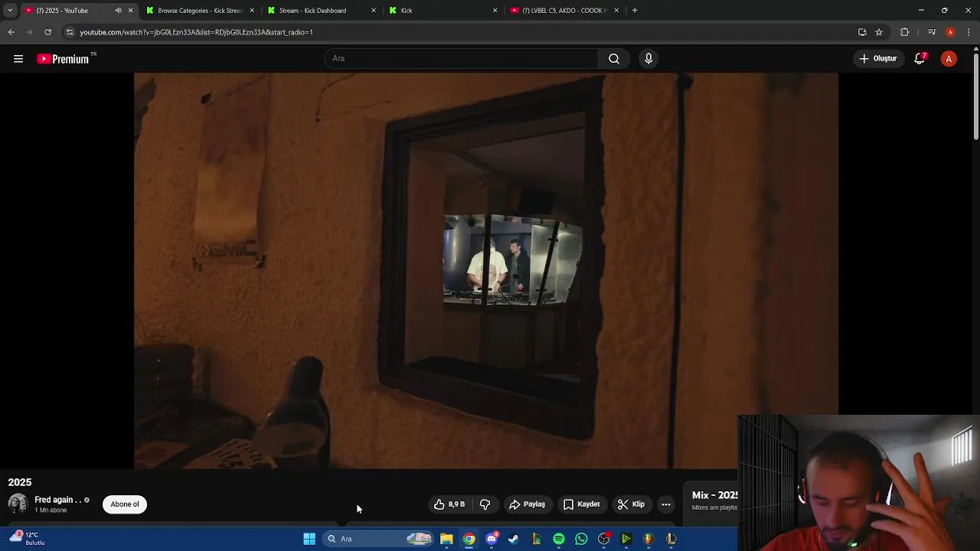Click the Oluştur create button
Image resolution: width=980 pixels, height=551 pixels.
(x=878, y=59)
